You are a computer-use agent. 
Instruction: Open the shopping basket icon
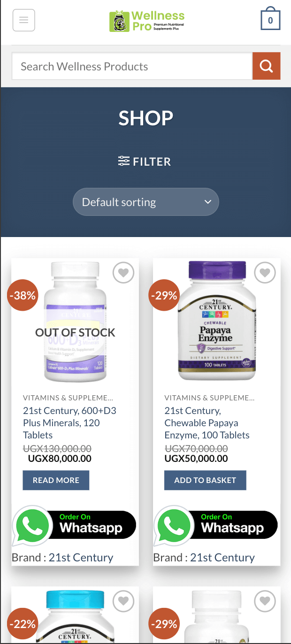(x=270, y=20)
